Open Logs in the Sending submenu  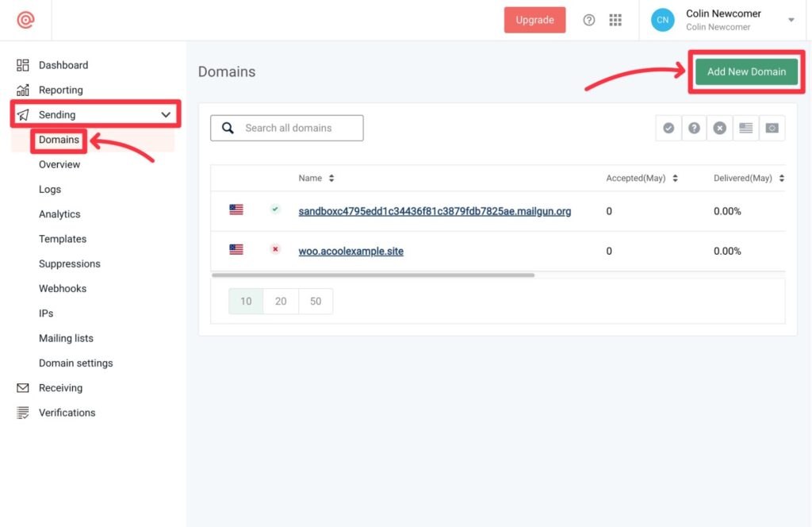click(x=50, y=190)
